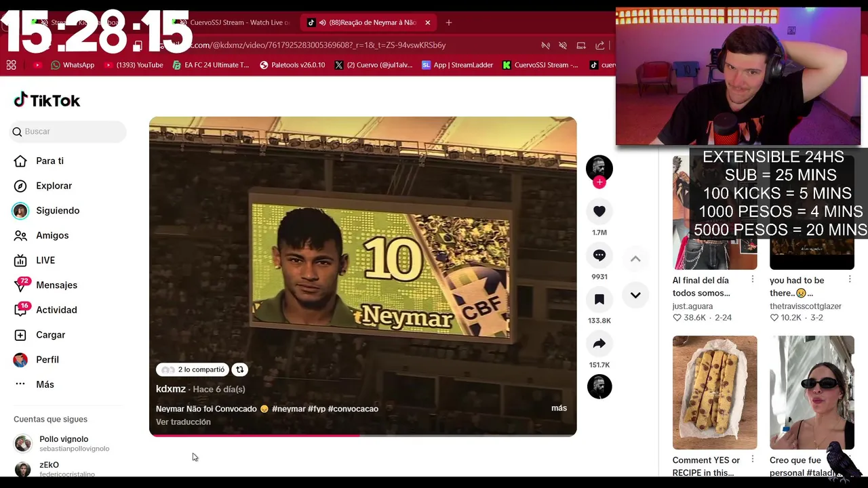
Task: Click the cast screen icon in address bar
Action: (x=581, y=45)
